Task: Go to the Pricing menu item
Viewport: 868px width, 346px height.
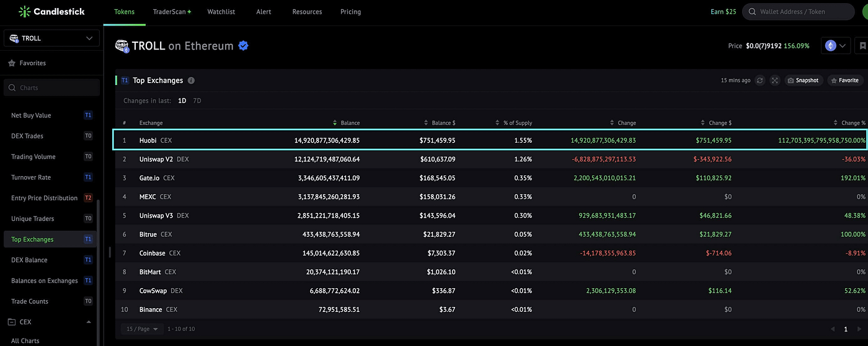Action: point(350,12)
